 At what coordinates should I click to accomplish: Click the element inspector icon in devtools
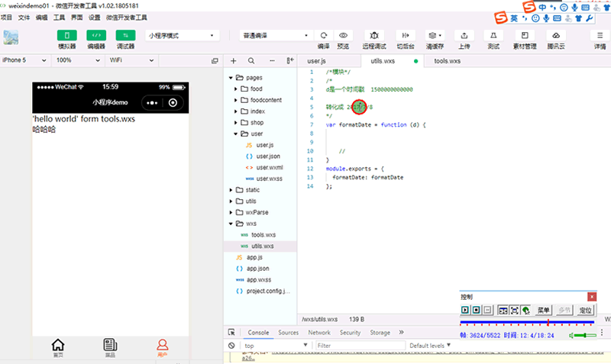pos(231,333)
